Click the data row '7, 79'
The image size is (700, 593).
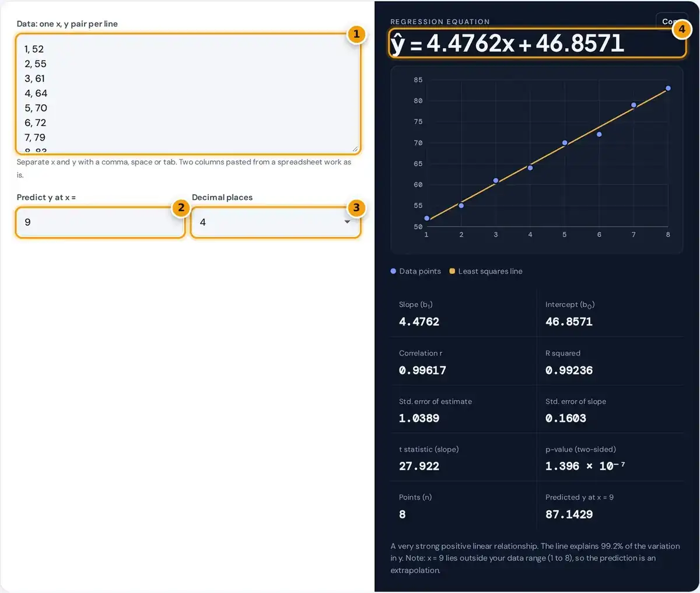[35, 138]
